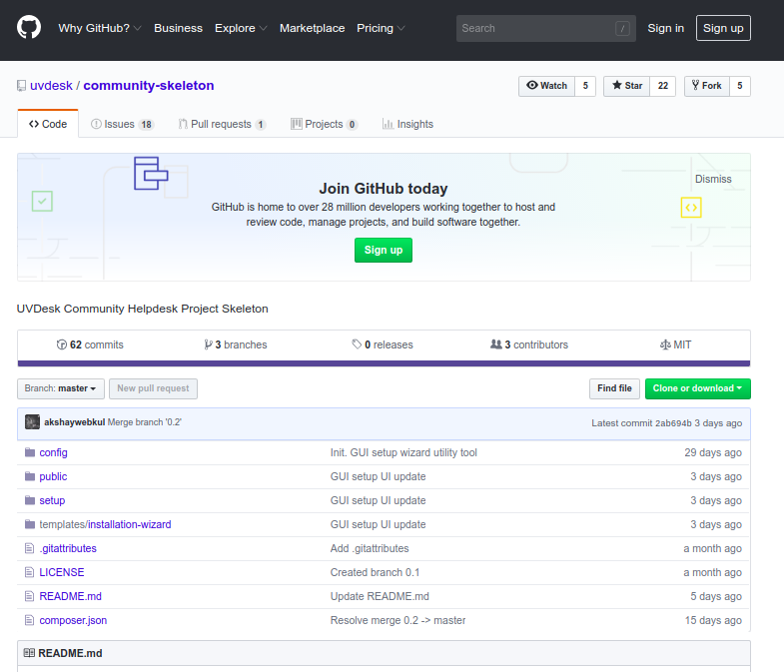
Task: Click the LICENSE file icon
Action: [x=29, y=572]
